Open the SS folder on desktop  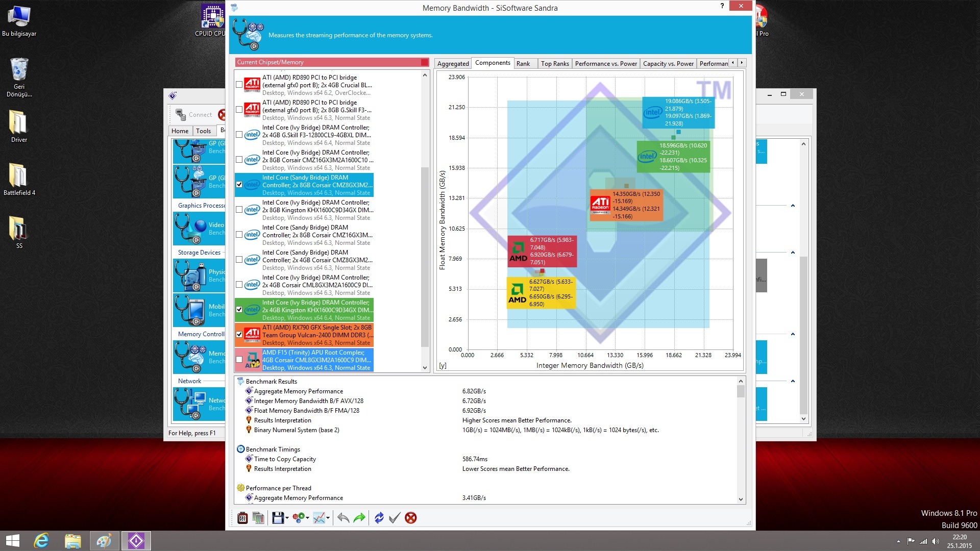pyautogui.click(x=19, y=232)
